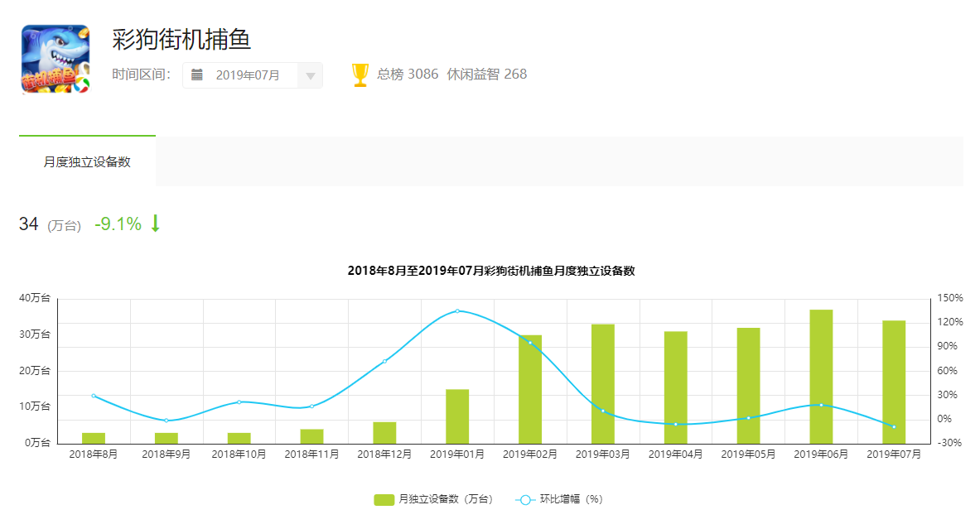Viewport: 980px width, 529px height.
Task: Select the 月度独立设备数 tab
Action: (x=87, y=162)
